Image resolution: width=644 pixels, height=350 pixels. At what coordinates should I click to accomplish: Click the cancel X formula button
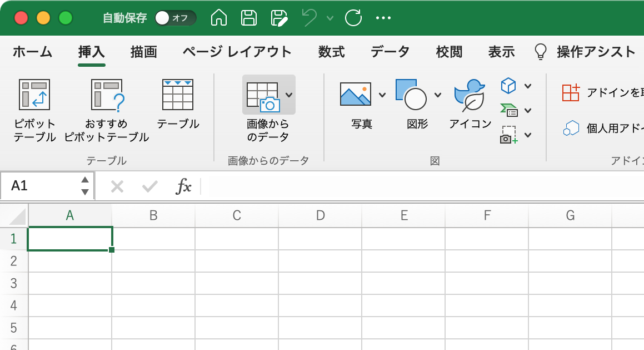point(117,187)
